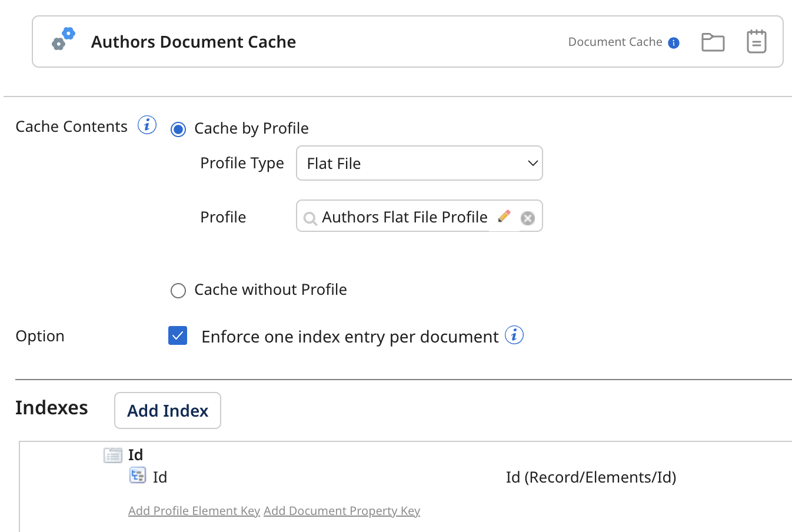Uncheck enforce one index entry per document
The width and height of the screenshot is (792, 532).
pyautogui.click(x=177, y=335)
